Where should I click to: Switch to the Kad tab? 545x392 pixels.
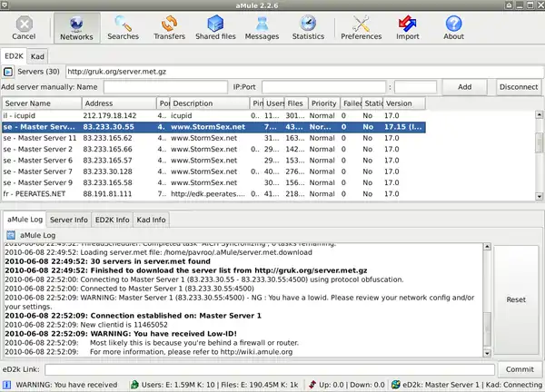[x=38, y=56]
